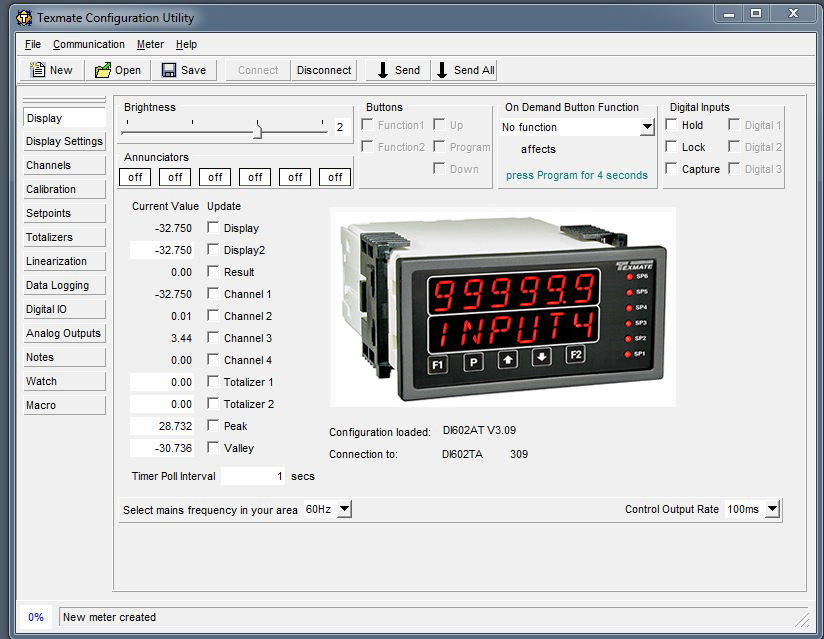Screen dimensions: 824x639
Task: Click the Peak value field 28.732
Action: [x=162, y=426]
